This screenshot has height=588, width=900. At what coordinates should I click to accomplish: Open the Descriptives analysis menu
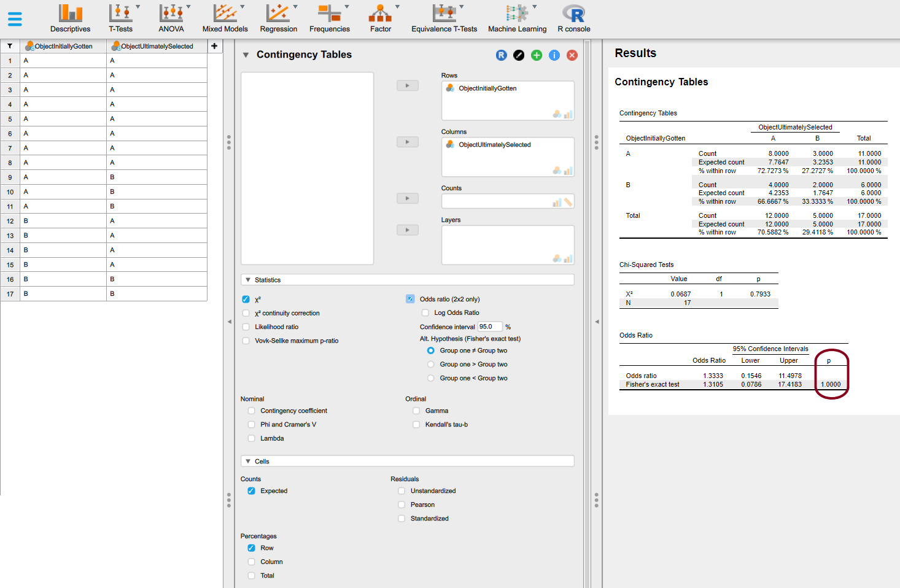[x=70, y=18]
